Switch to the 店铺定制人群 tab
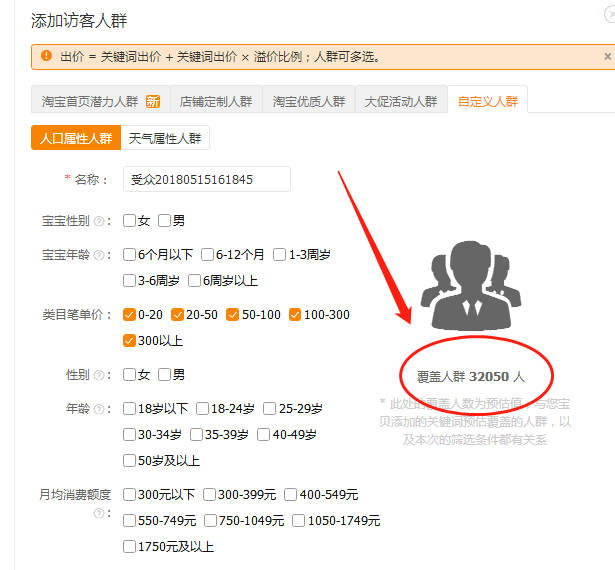Image resolution: width=615 pixels, height=570 pixels. (x=217, y=101)
